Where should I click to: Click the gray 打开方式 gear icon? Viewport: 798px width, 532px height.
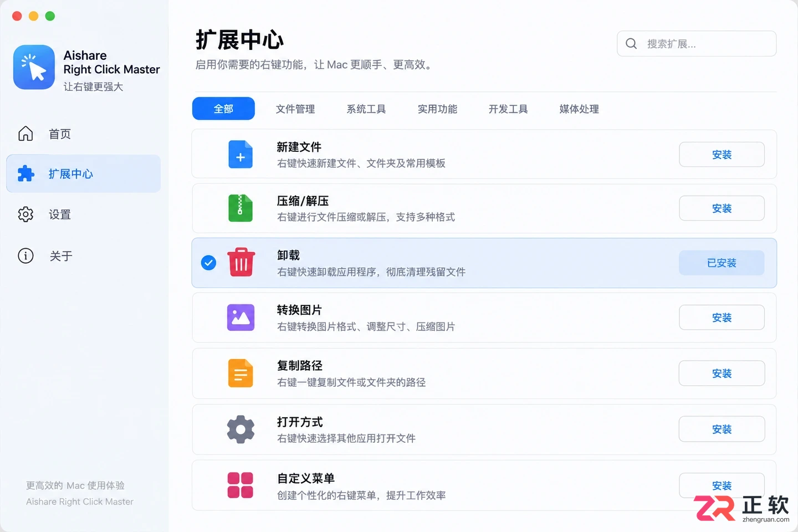click(x=241, y=429)
